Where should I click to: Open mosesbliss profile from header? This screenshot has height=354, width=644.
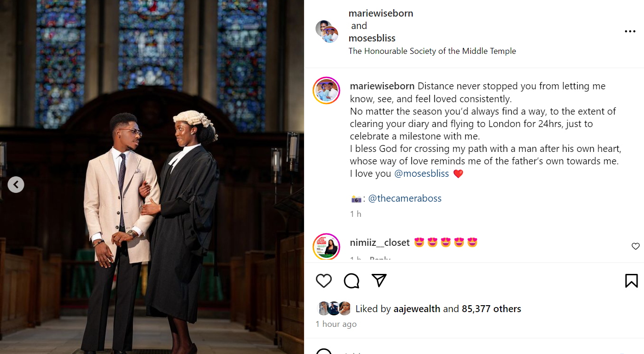372,38
